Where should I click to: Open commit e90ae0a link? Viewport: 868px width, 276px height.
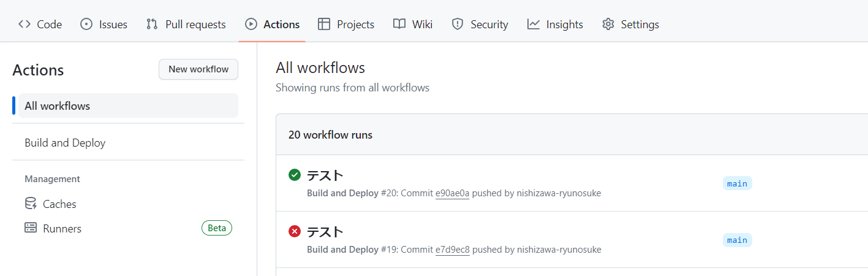pyautogui.click(x=452, y=193)
